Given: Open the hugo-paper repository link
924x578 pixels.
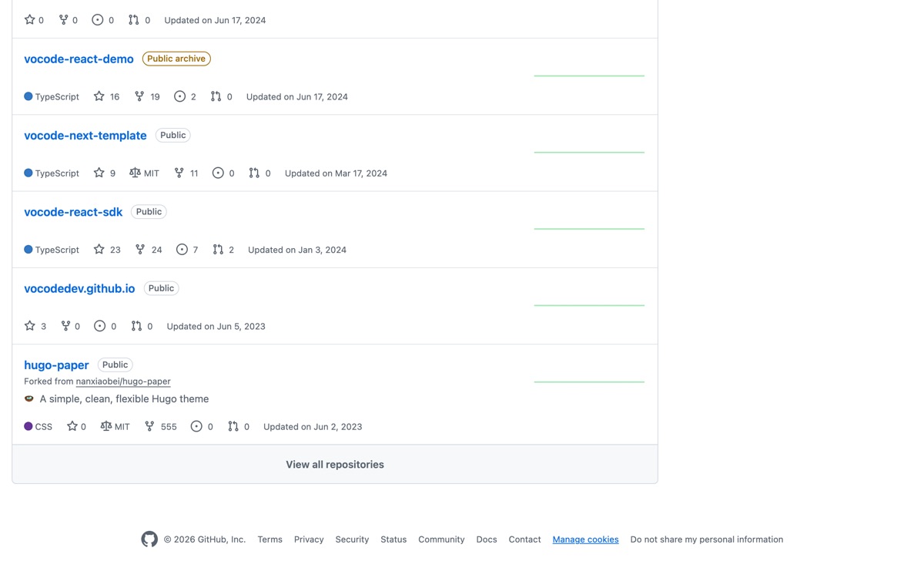Looking at the screenshot, I should 56,365.
